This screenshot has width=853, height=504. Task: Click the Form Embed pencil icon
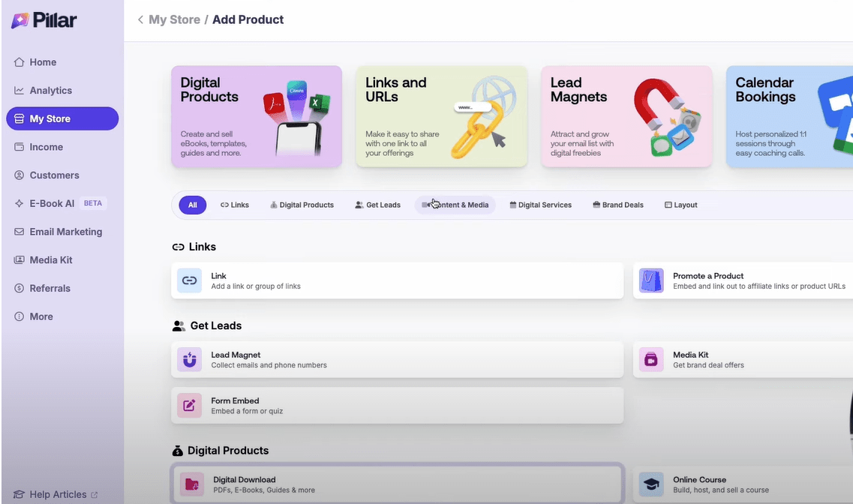click(190, 406)
